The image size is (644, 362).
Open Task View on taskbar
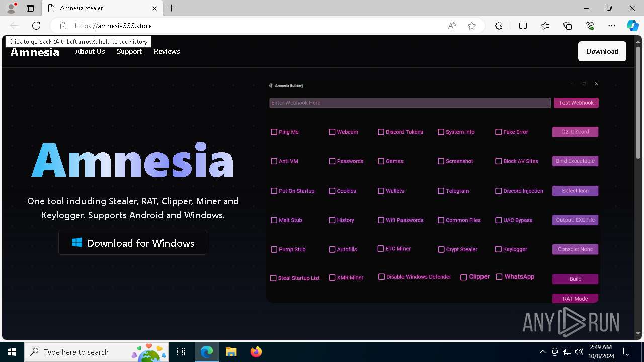(x=181, y=352)
